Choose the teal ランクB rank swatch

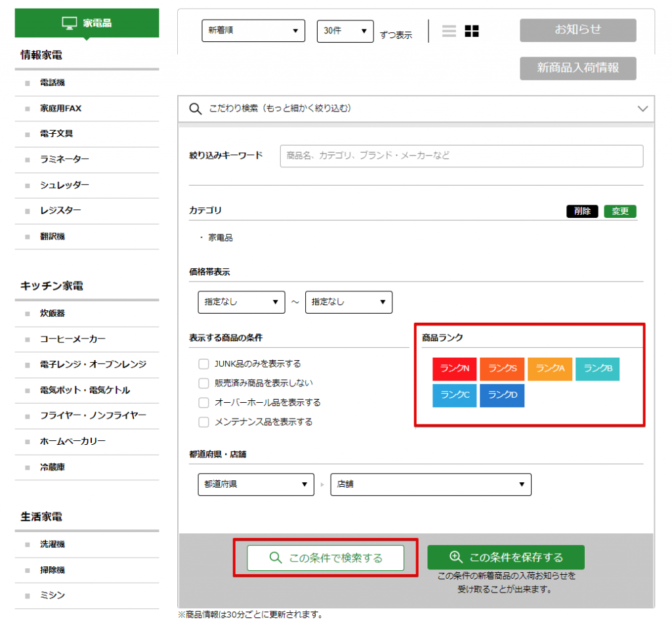tap(597, 369)
